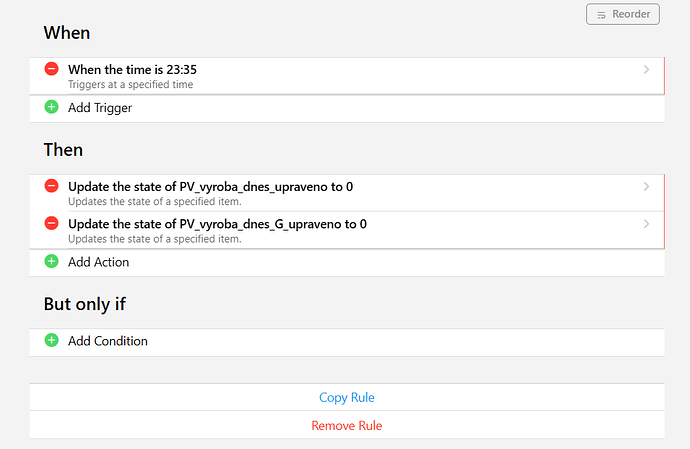The image size is (690, 449).
Task: Click "Triggers at a specified time" subtitle
Action: click(x=130, y=85)
